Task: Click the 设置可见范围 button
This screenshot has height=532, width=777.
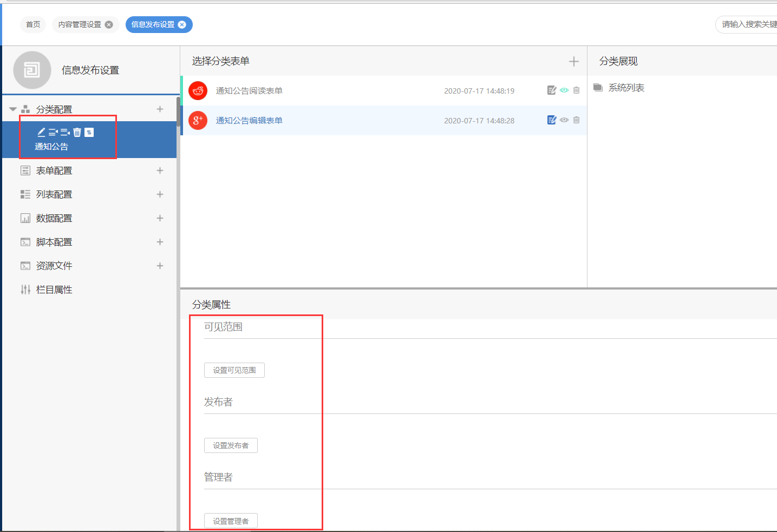Action: coord(234,370)
